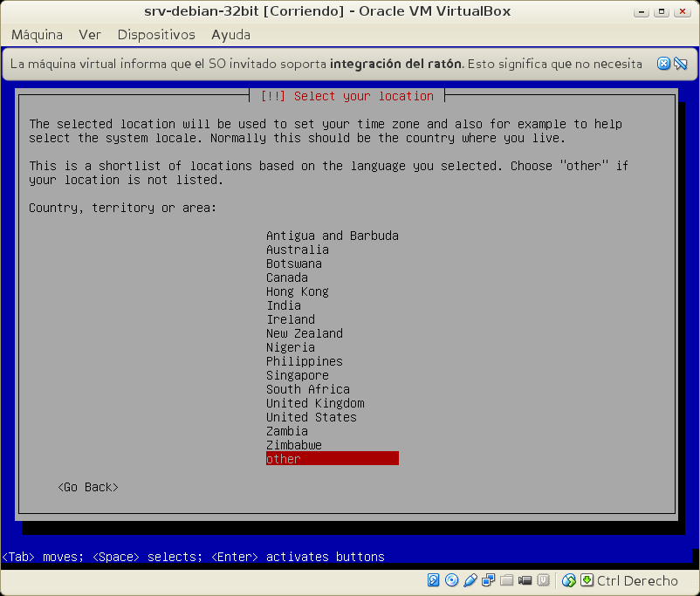Open the Ayuda menu
The image size is (700, 596).
point(230,35)
